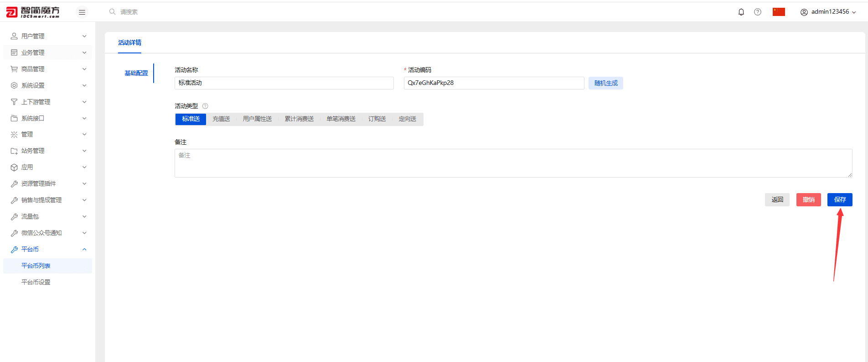Viewport: 868px width, 362px height.
Task: Click the 平台币 wrench icon
Action: click(14, 249)
